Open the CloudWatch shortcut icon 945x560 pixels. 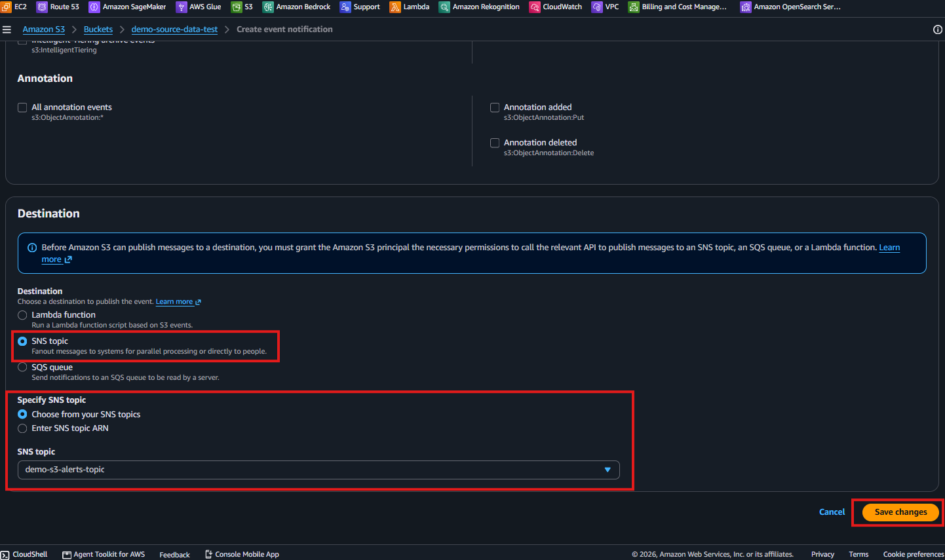[535, 7]
